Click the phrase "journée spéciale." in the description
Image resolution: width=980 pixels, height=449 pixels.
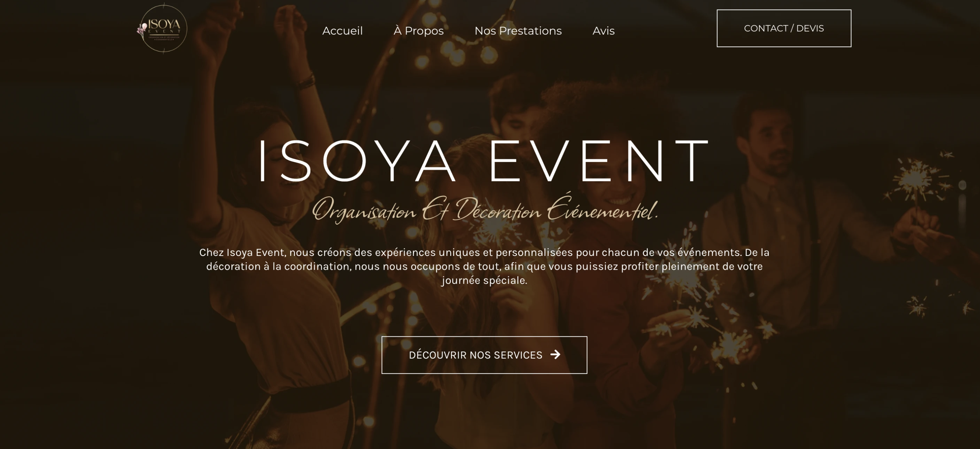coord(484,281)
